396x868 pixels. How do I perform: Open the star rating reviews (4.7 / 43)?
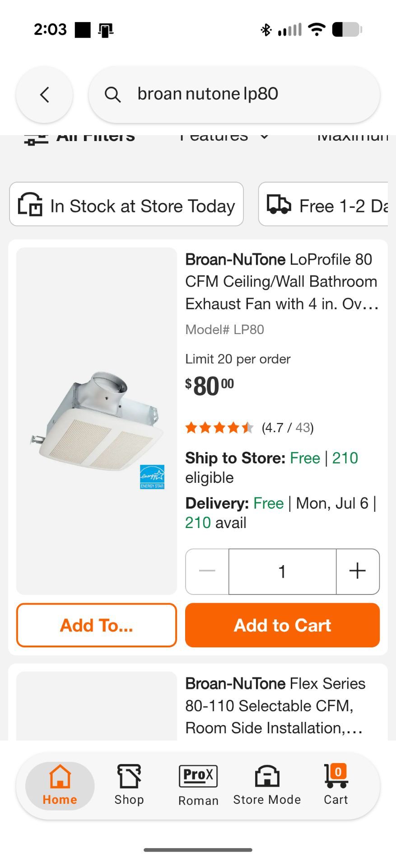coord(249,428)
